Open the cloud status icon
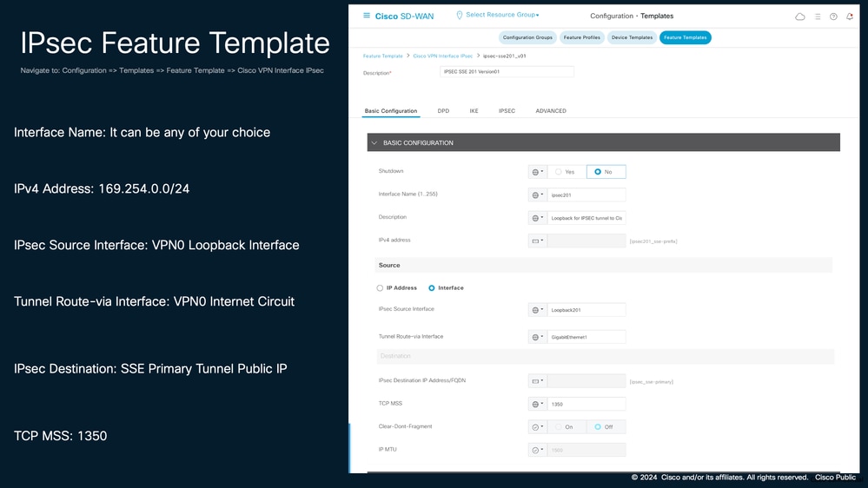 (x=800, y=16)
